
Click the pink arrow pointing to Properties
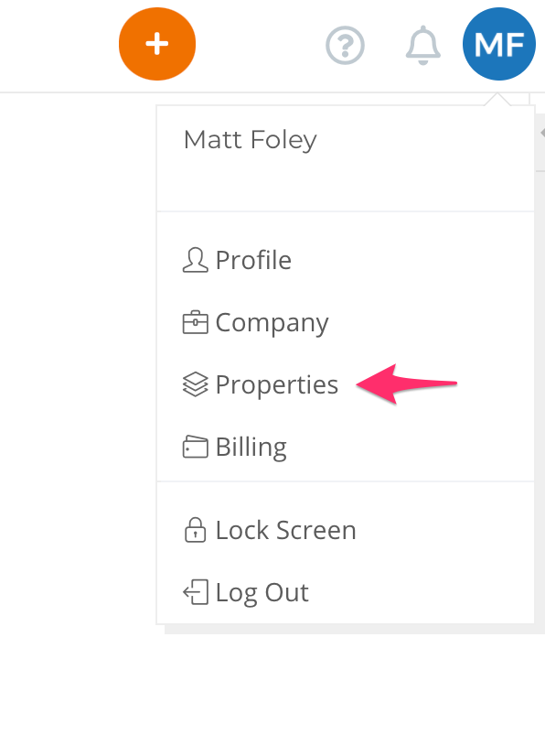406,383
